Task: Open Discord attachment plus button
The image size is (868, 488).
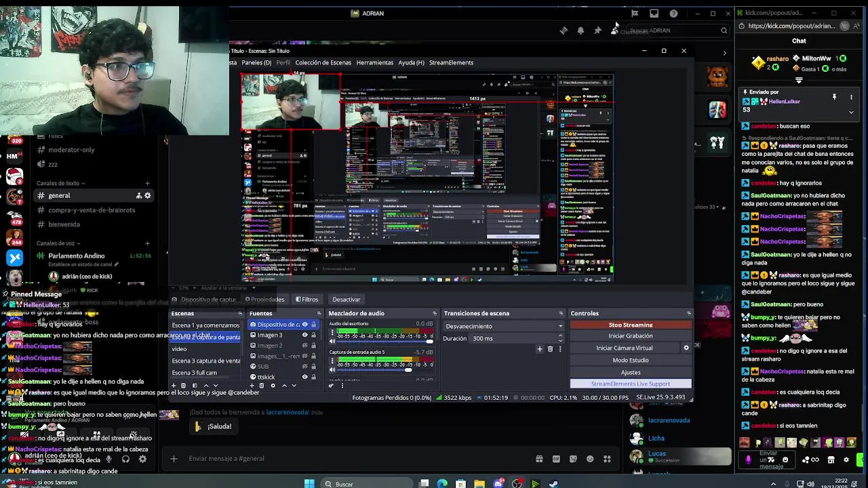Action: point(174,459)
